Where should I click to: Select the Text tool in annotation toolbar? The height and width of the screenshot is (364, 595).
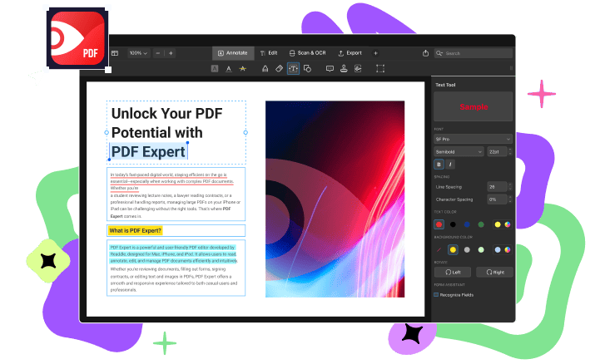[x=293, y=68]
